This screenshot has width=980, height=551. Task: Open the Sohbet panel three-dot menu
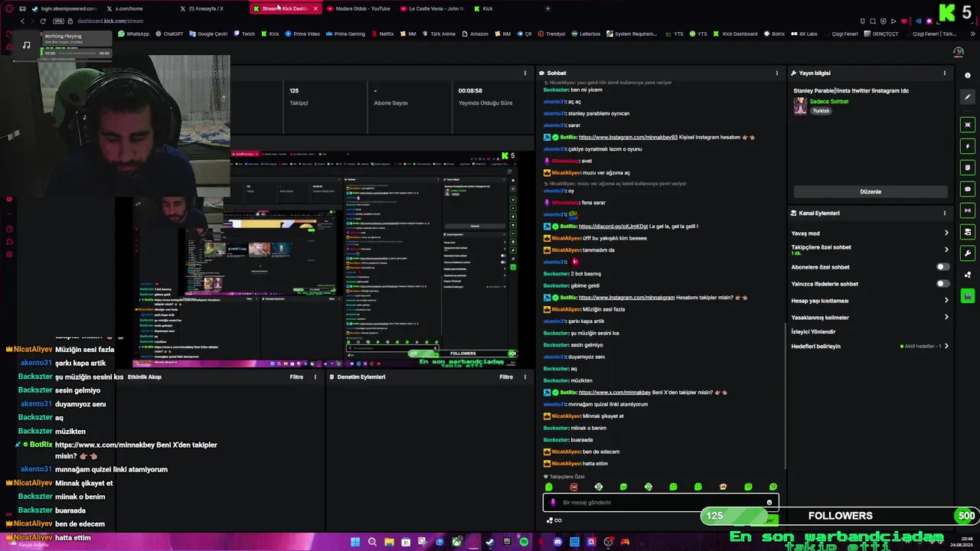point(776,73)
